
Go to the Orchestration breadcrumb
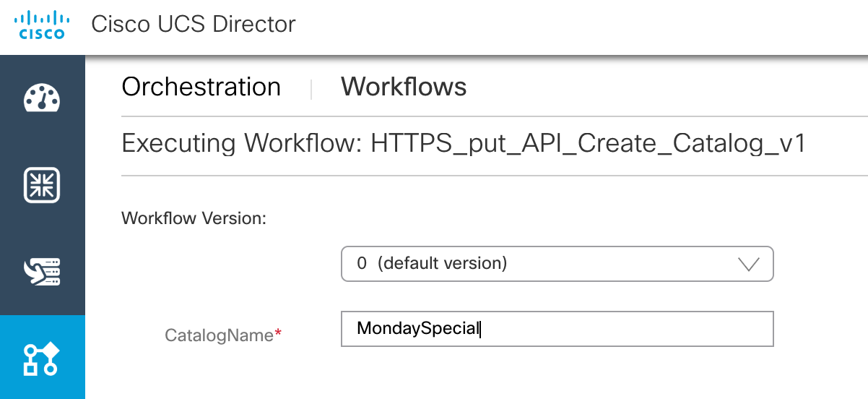tap(201, 87)
